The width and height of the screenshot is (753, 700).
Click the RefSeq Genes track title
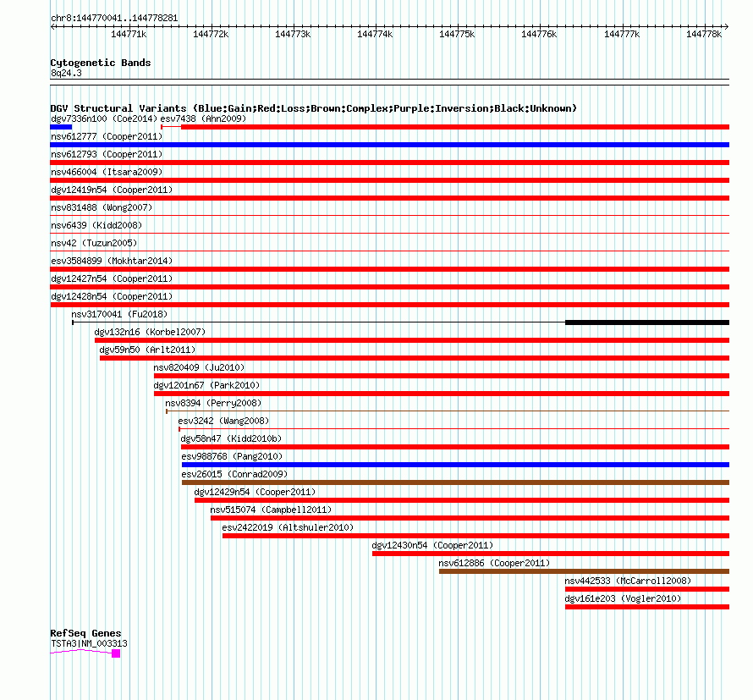click(86, 633)
